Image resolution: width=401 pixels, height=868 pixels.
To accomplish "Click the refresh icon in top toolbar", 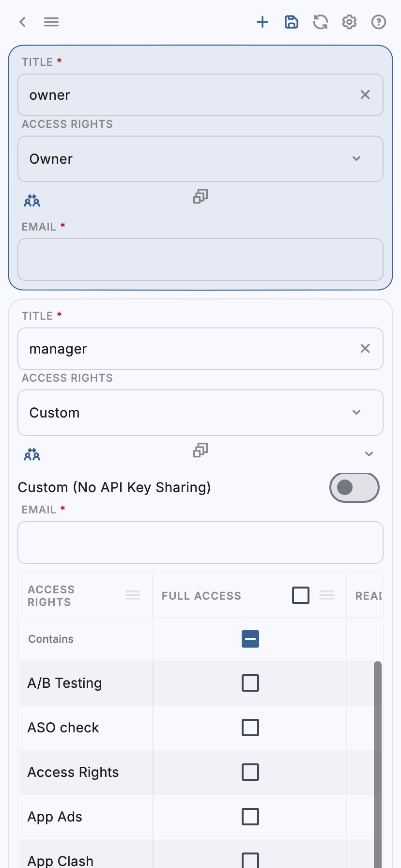I will (x=321, y=22).
